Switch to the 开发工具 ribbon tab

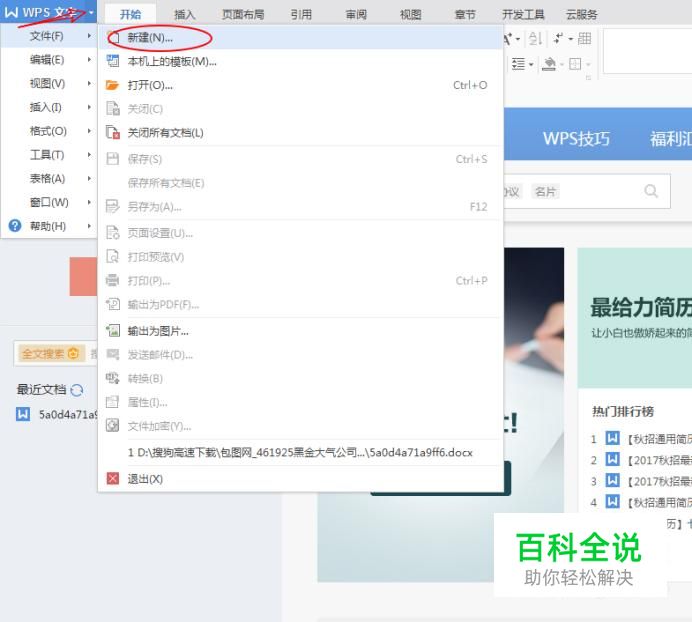click(523, 14)
